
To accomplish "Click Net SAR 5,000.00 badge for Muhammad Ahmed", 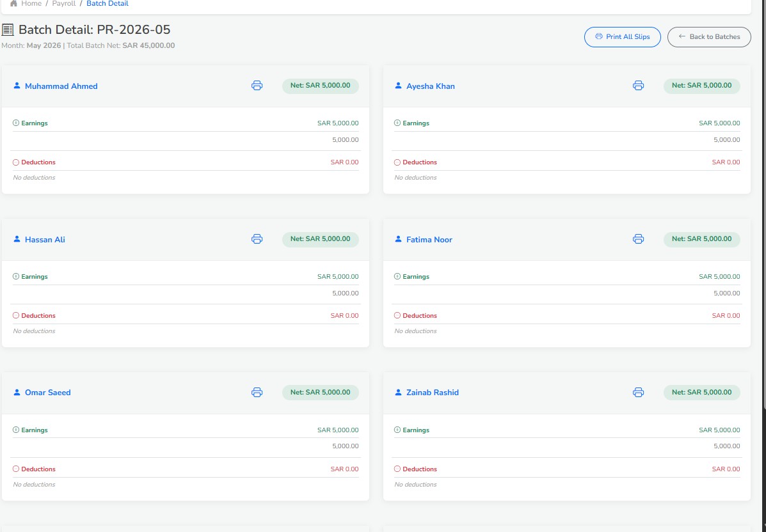I will pos(321,86).
